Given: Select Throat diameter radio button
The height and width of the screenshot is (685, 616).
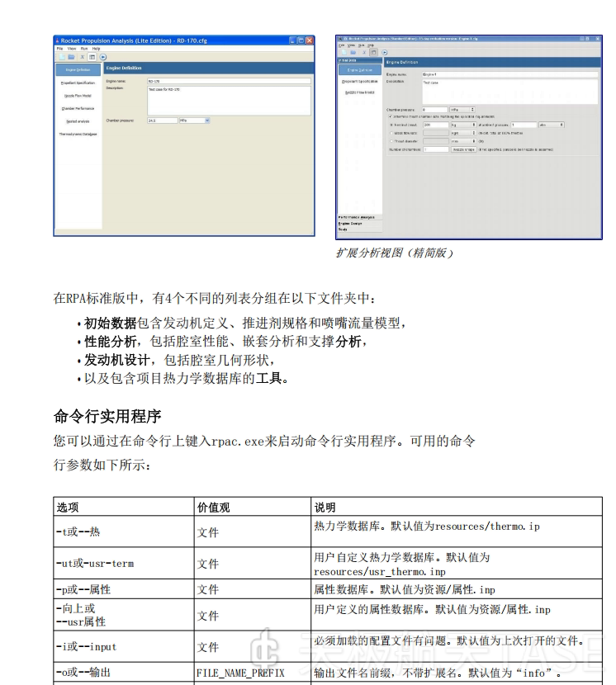Looking at the screenshot, I should point(391,141).
